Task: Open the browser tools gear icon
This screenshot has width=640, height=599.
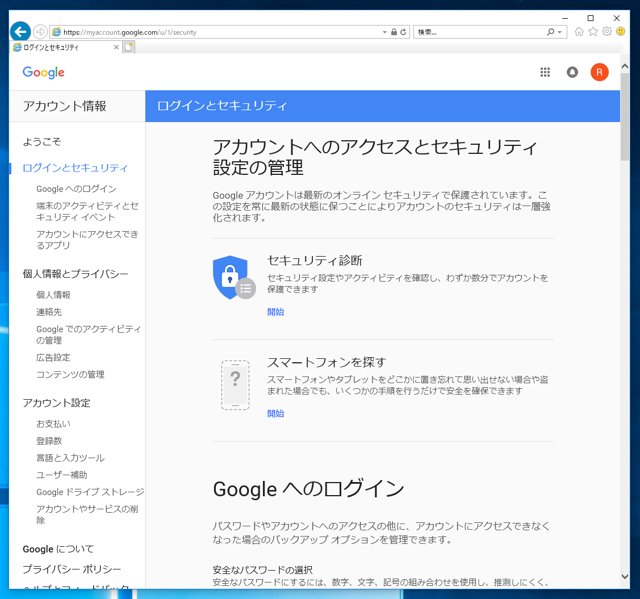Action: pos(607,31)
